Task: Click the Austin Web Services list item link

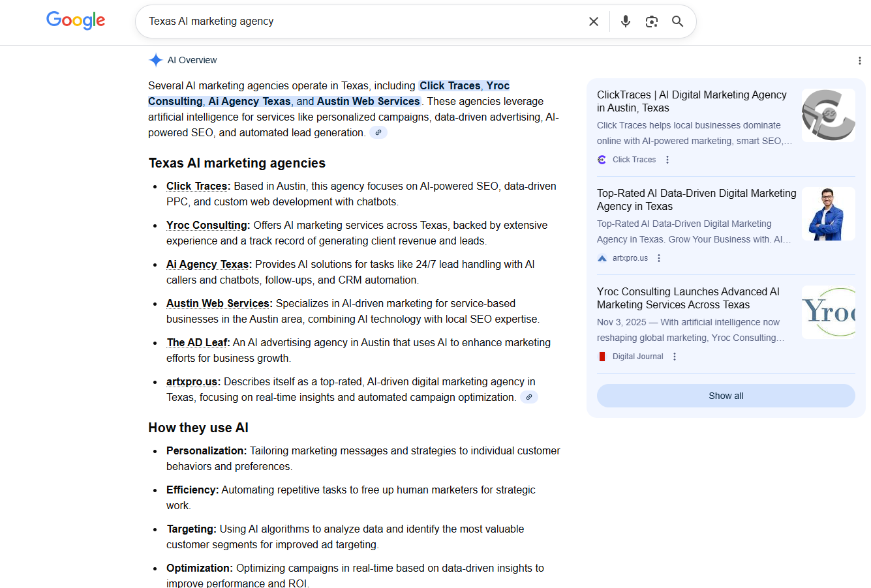Action: click(218, 304)
